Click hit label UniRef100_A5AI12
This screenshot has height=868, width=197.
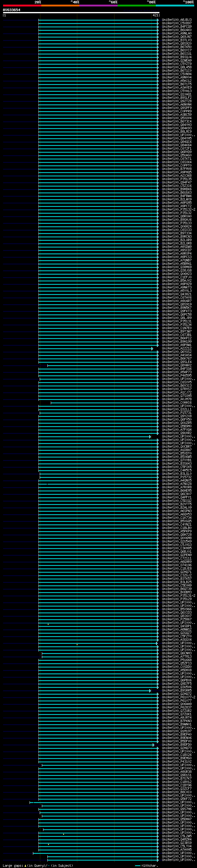pos(177,81)
